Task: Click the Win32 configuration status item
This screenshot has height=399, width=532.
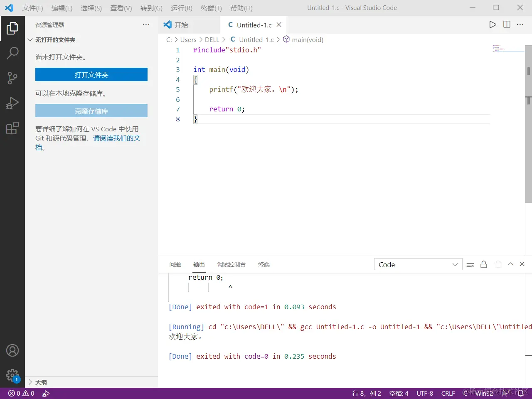Action: click(484, 393)
